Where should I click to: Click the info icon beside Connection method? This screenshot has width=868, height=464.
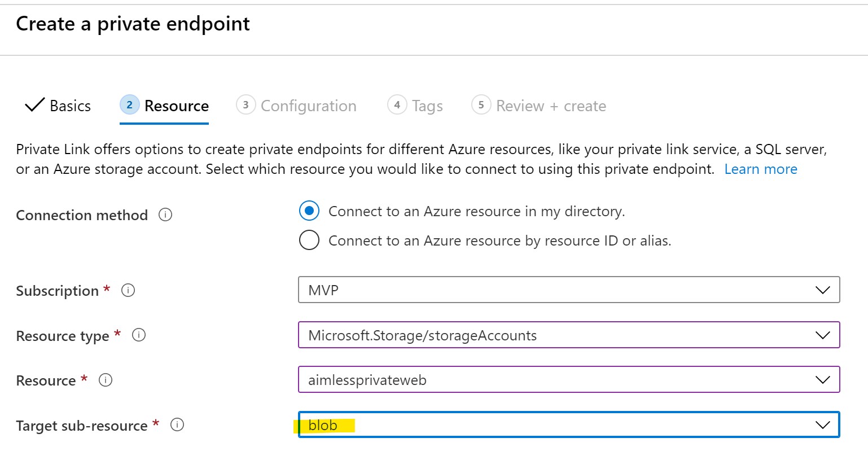point(165,215)
